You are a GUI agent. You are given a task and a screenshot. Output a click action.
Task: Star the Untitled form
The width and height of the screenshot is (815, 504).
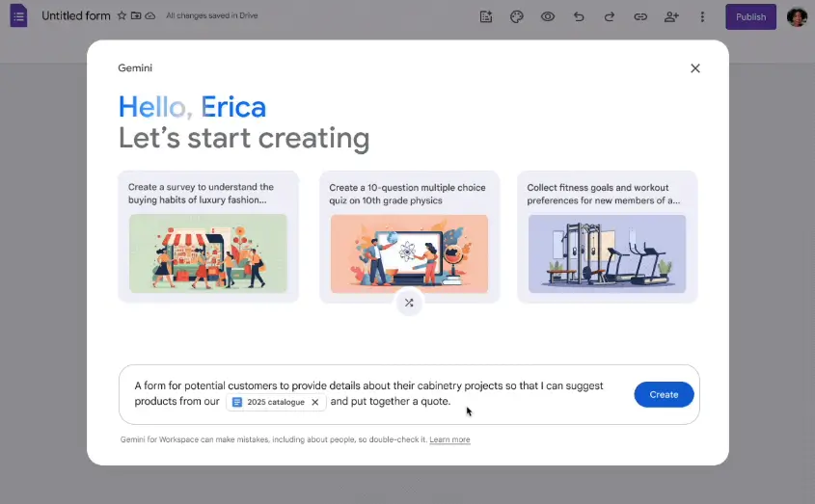tap(122, 15)
